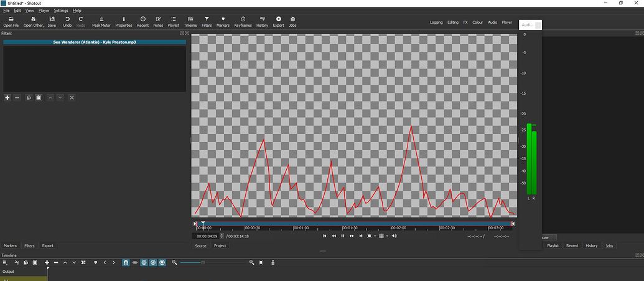This screenshot has height=281, width=644.
Task: Open the Help menu
Action: click(77, 11)
